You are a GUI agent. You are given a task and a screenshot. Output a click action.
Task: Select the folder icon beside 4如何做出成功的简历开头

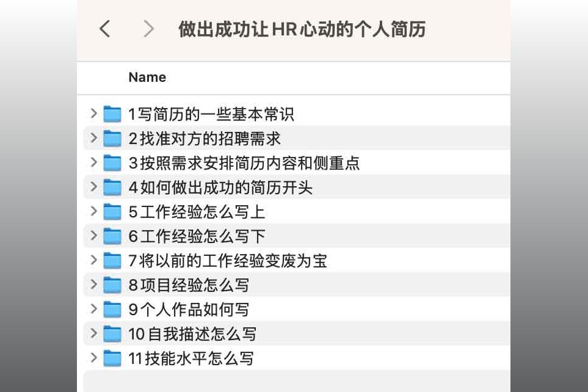(x=112, y=187)
